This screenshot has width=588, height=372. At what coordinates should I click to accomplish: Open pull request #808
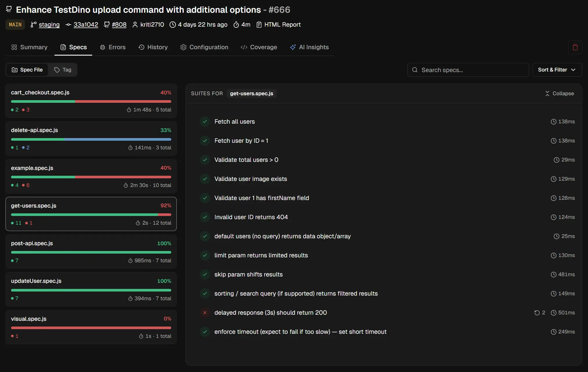pos(119,25)
